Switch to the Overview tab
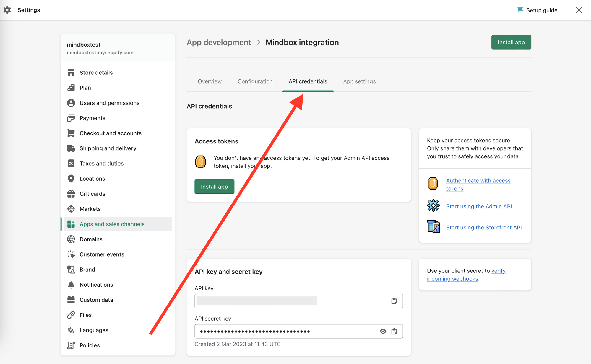591x364 pixels. point(210,81)
